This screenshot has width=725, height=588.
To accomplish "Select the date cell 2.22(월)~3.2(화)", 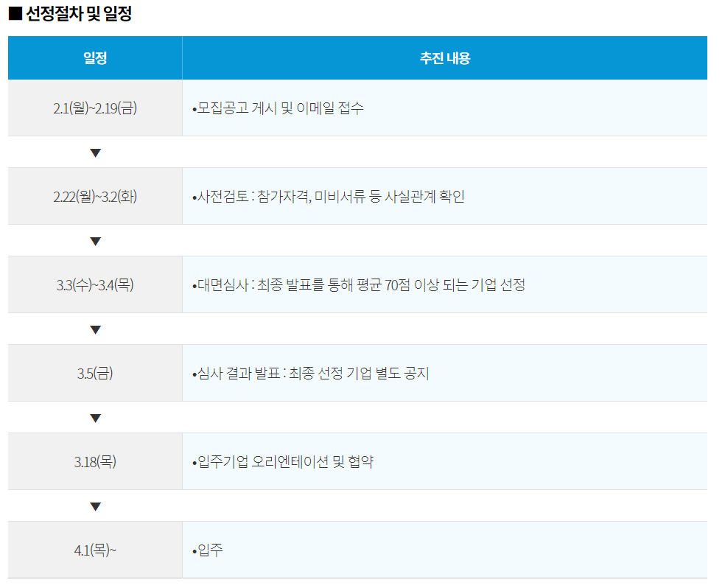I will (95, 196).
